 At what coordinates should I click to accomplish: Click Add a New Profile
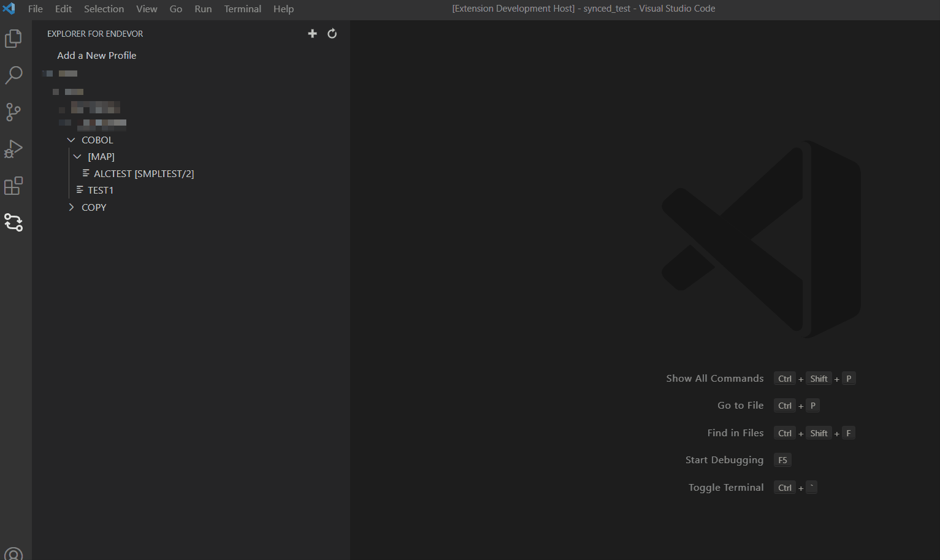pos(97,56)
